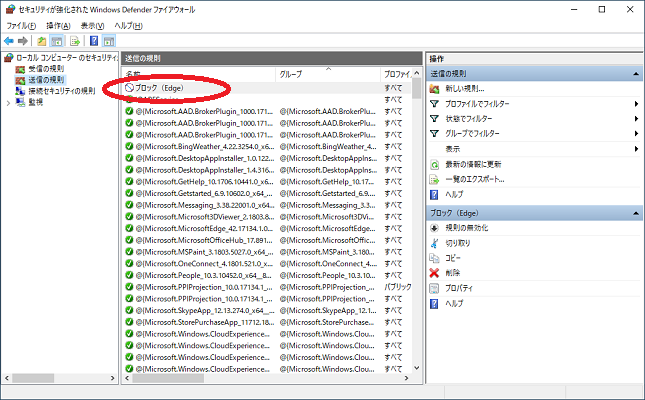Select 受信の規則 in the tree
The image size is (645, 400).
click(46, 68)
